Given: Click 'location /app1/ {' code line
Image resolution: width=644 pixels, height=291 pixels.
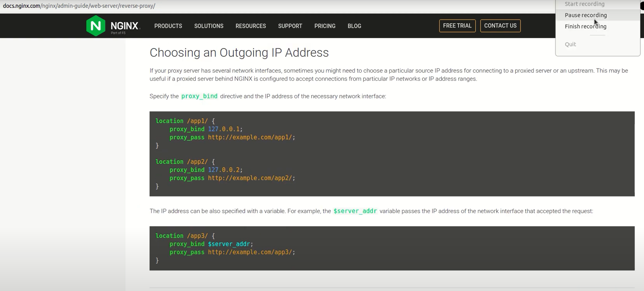Looking at the screenshot, I should [185, 121].
